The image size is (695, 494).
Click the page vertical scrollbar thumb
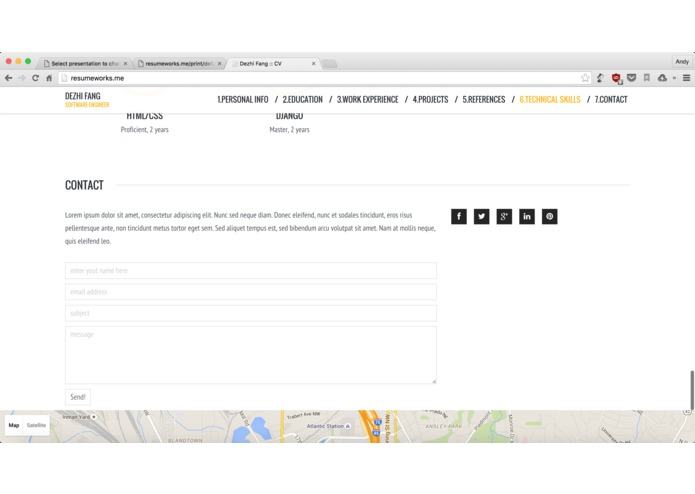click(x=691, y=390)
